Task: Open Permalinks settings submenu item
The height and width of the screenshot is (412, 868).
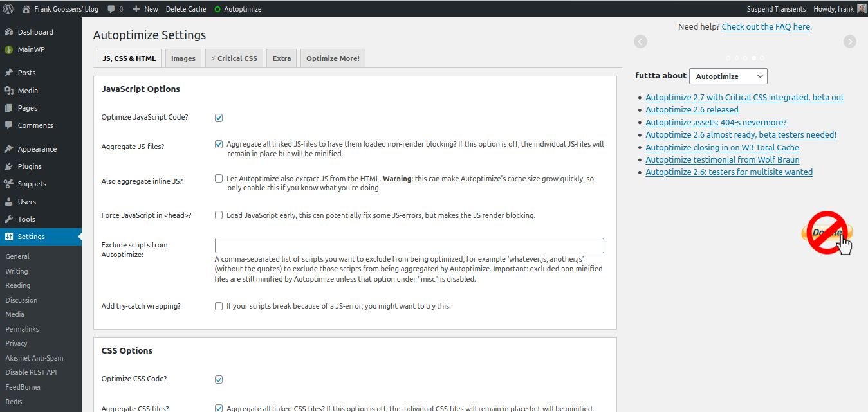Action: pos(23,329)
